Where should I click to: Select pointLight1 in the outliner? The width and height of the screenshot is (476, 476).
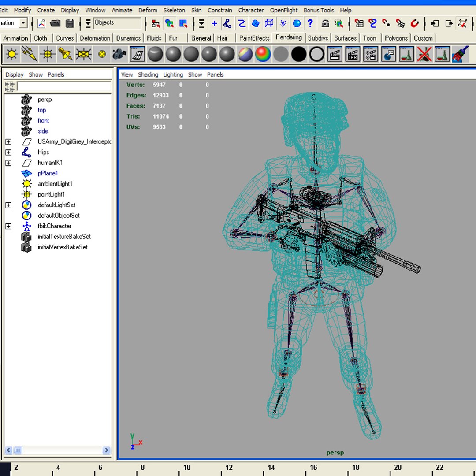pos(51,195)
